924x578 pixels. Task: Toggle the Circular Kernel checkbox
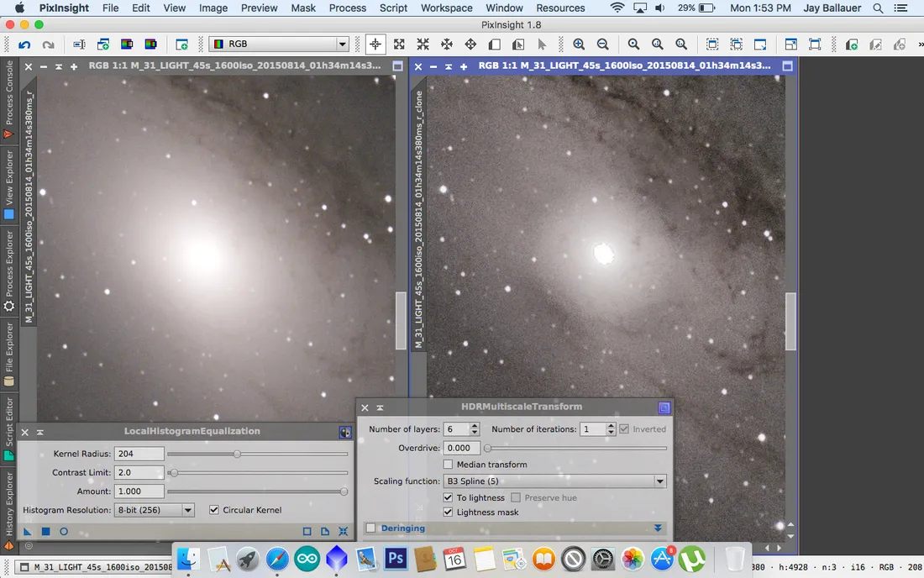214,510
